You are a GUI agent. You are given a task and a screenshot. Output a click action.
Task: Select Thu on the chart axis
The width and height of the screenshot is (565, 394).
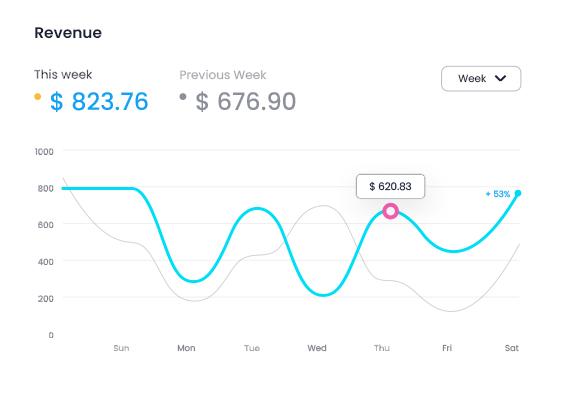coord(382,348)
